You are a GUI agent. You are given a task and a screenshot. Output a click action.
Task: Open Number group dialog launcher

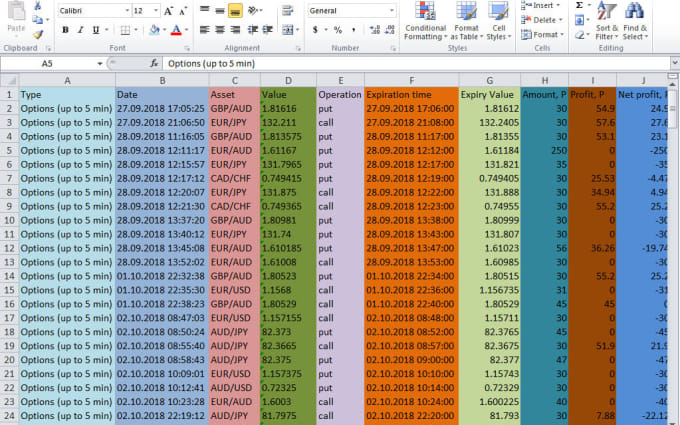pos(393,49)
